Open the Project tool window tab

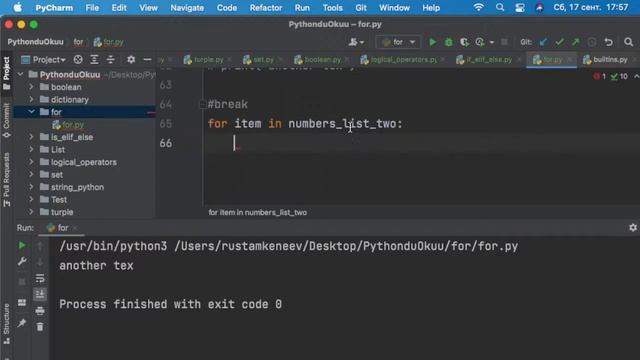7,73
